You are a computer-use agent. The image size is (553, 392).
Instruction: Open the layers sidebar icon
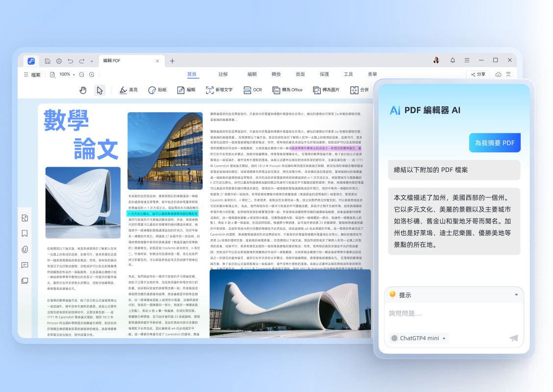(25, 281)
